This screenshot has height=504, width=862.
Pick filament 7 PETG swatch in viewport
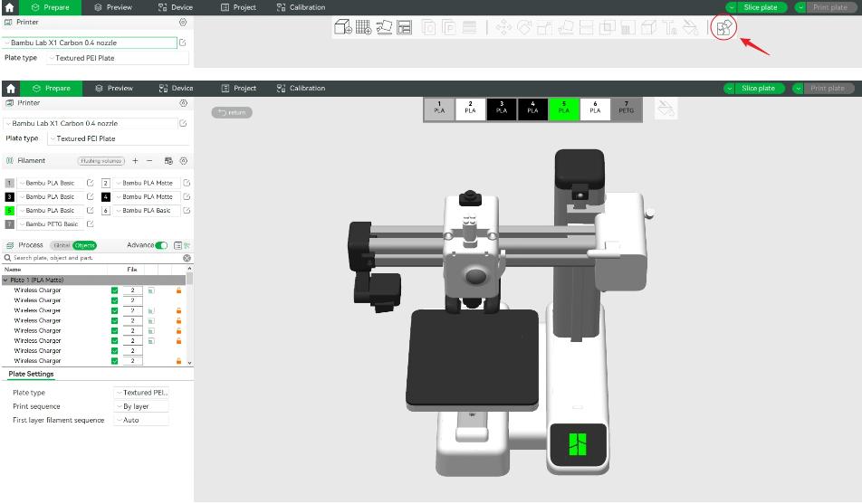point(627,107)
